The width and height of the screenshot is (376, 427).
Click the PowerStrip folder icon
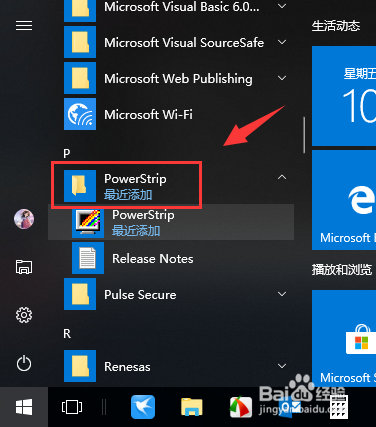click(80, 186)
